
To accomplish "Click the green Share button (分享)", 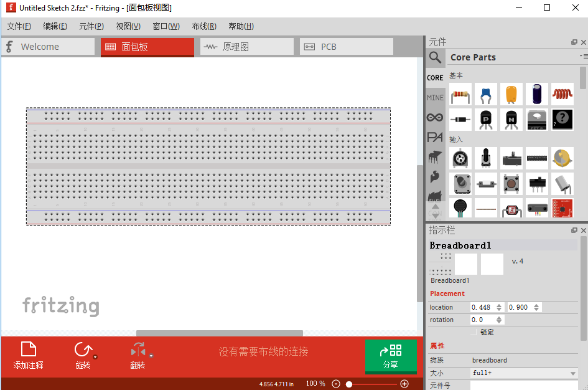I will point(391,356).
